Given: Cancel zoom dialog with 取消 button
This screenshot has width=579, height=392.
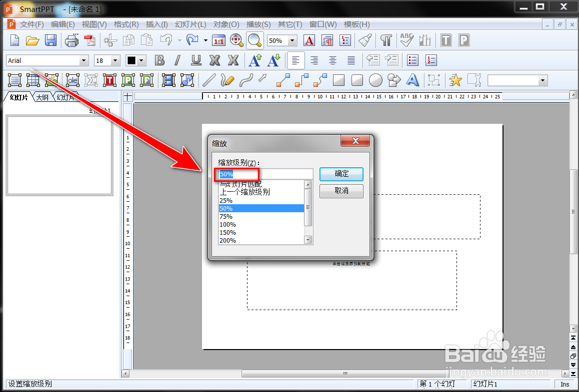Looking at the screenshot, I should pos(341,191).
